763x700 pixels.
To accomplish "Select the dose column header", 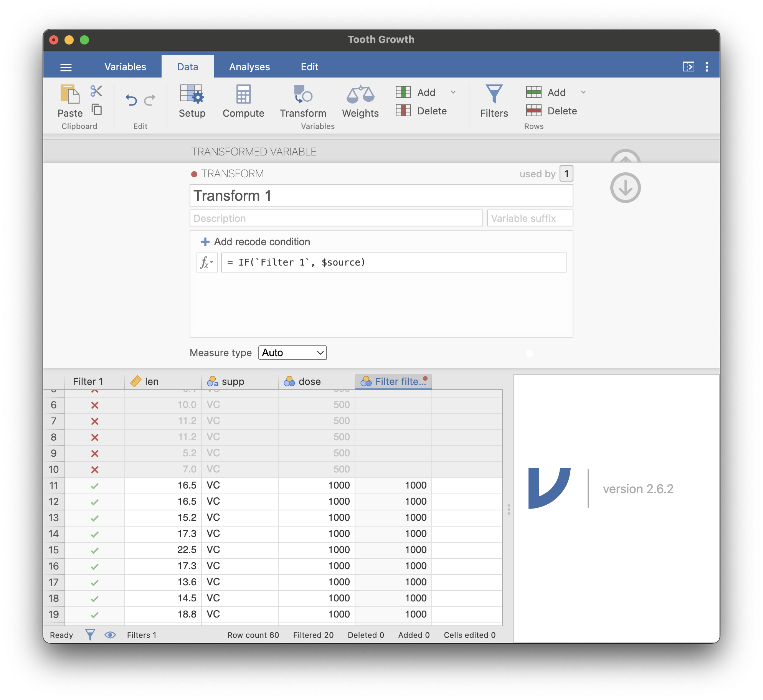I will tap(317, 381).
